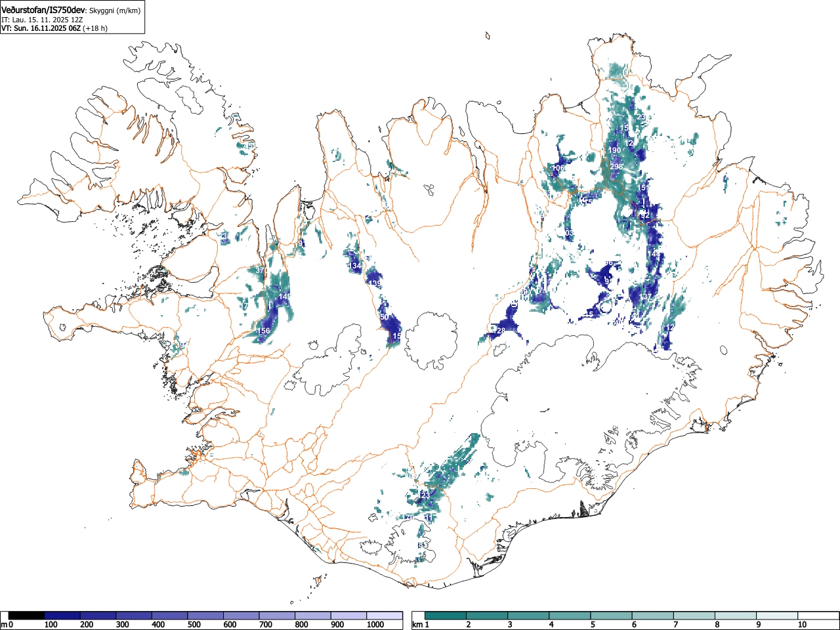Click the white swatch above the 10 km label
This screenshot has width=840, height=630.
[818, 616]
